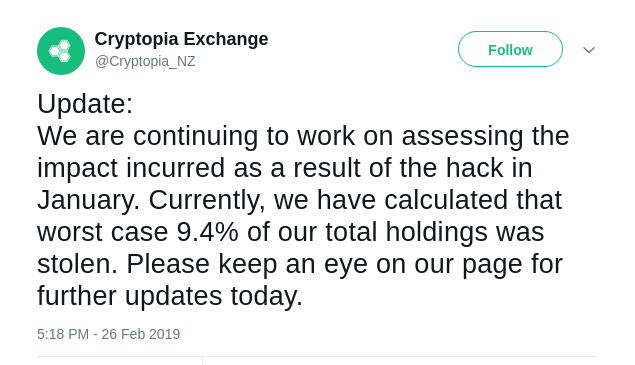The image size is (635, 365).
Task: Visit the @Cryptopia_NZ handle link
Action: (x=145, y=61)
